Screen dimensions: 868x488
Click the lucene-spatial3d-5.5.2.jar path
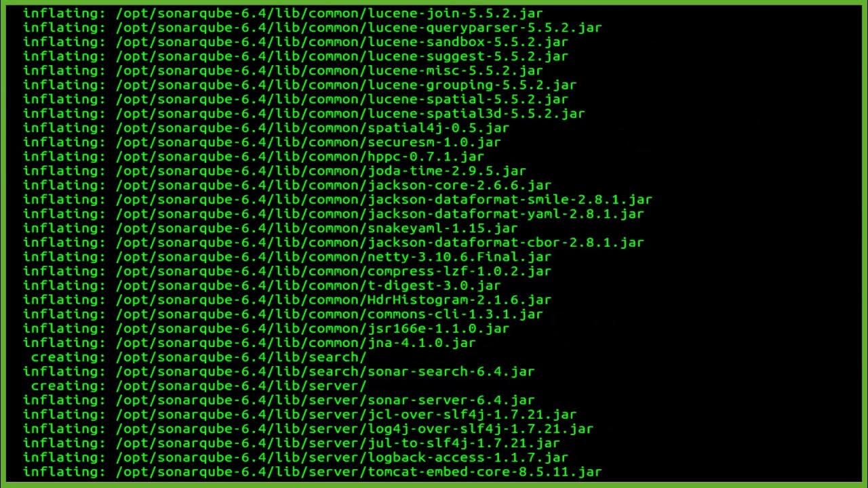pos(350,114)
